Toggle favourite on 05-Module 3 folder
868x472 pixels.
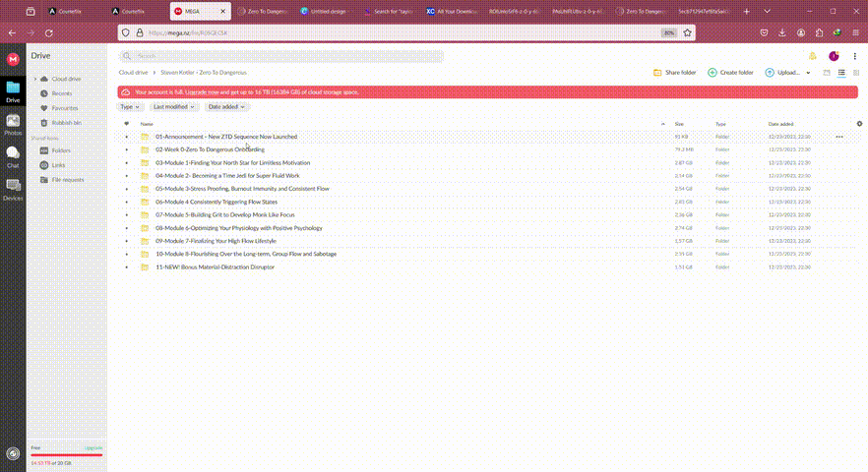127,189
